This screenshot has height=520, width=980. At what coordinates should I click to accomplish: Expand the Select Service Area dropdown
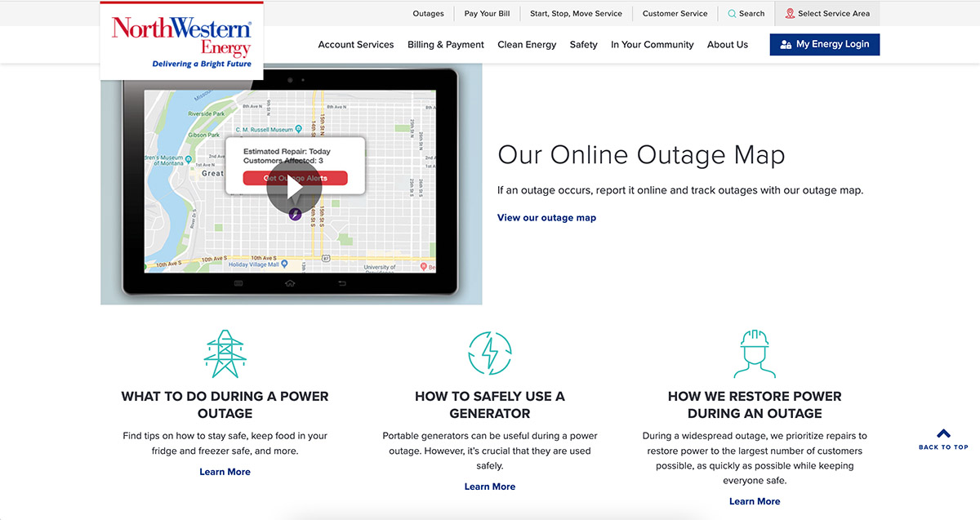coord(827,13)
